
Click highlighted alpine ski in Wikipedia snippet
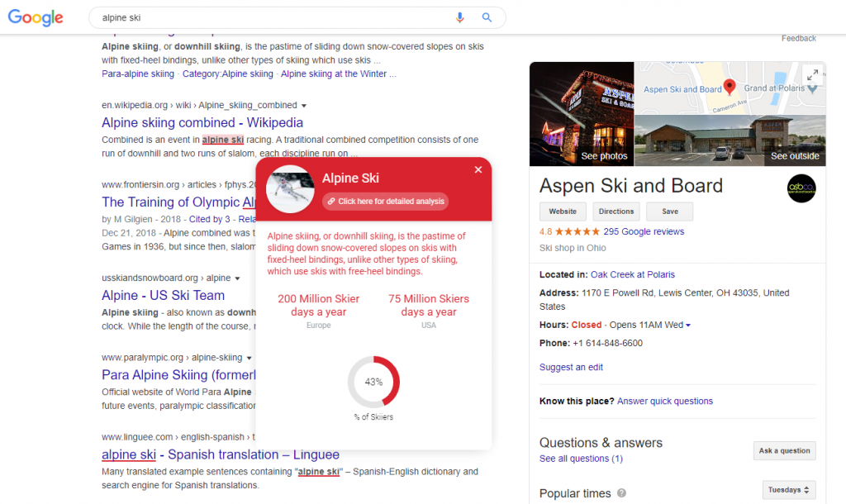coord(223,140)
